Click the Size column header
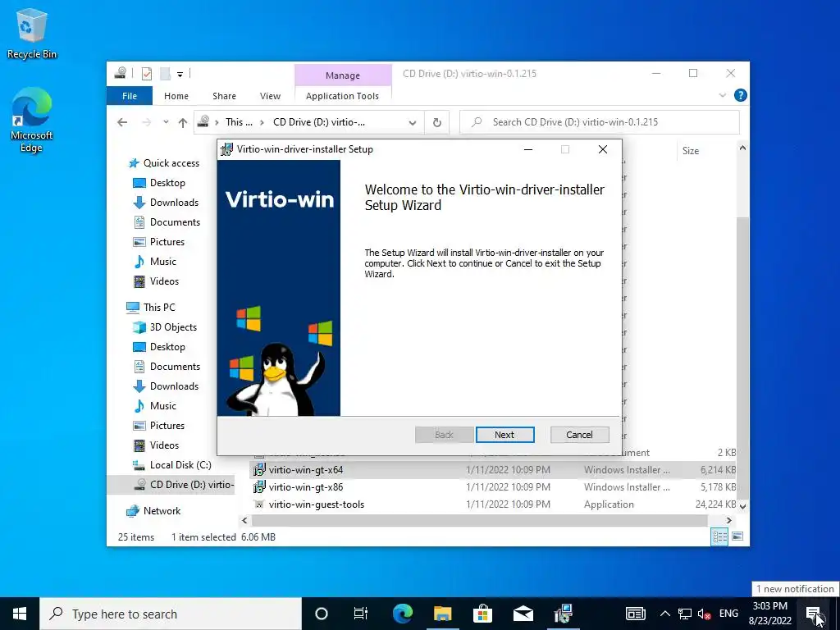The width and height of the screenshot is (840, 630). coord(691,151)
